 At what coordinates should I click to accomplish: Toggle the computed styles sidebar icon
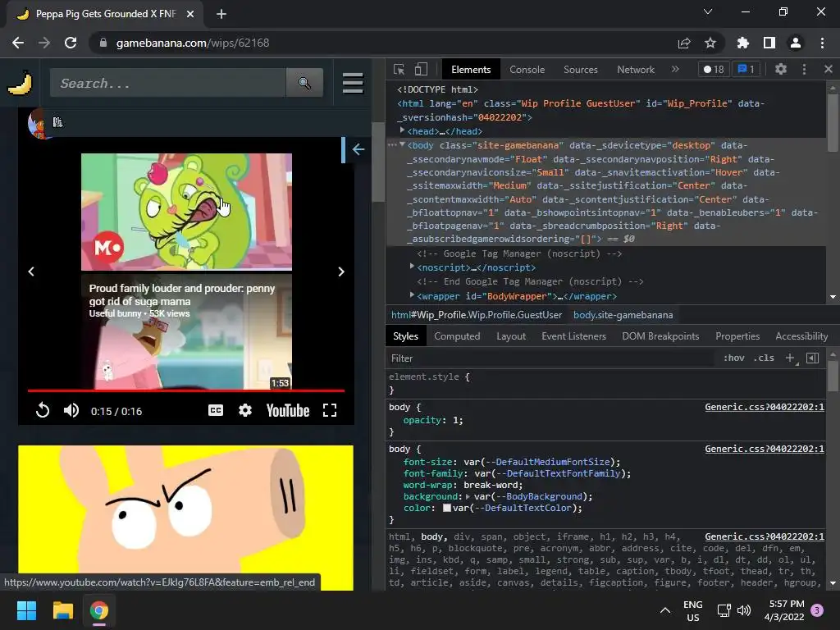(813, 358)
